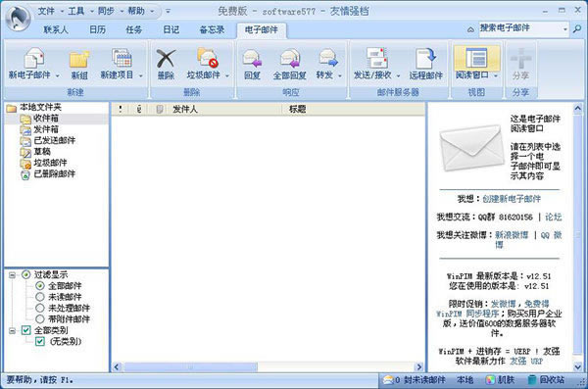Viewport: 588px width, 389px height.
Task: Open the 垃圾邮件 button dropdown arrow
Action: (x=227, y=75)
